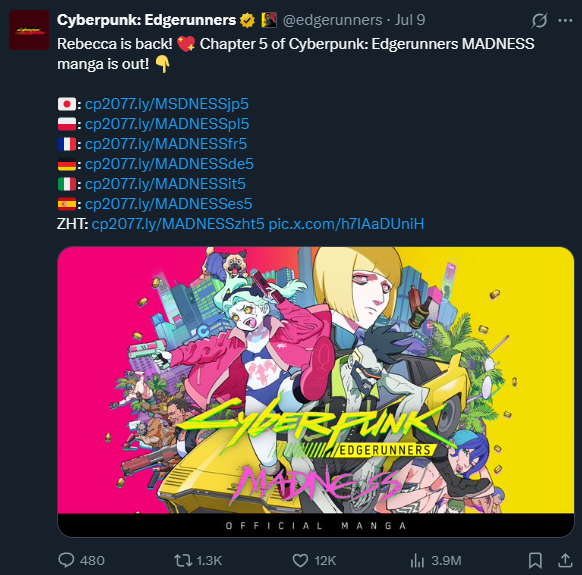582x575 pixels.
Task: Repost the tweet with retweet icon
Action: coord(183,560)
